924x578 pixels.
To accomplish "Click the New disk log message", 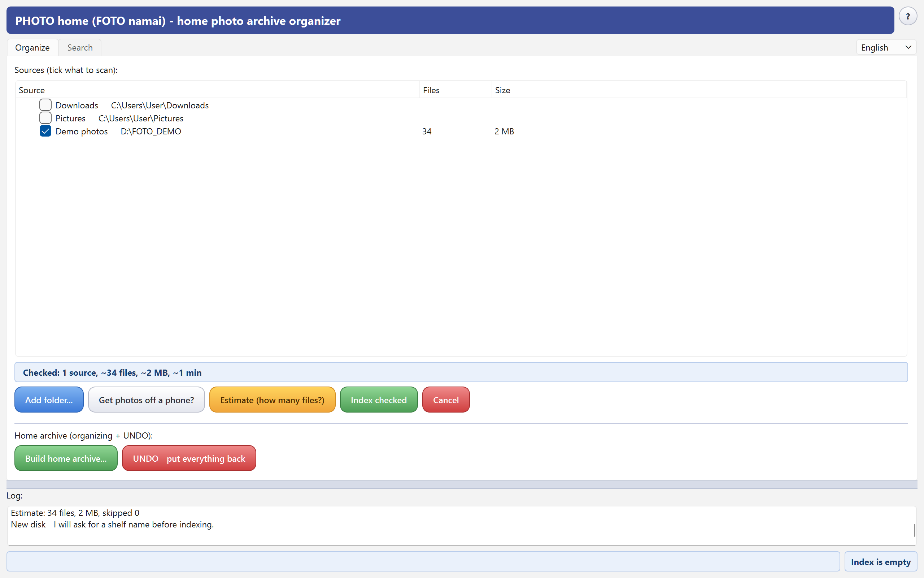I will tap(112, 525).
